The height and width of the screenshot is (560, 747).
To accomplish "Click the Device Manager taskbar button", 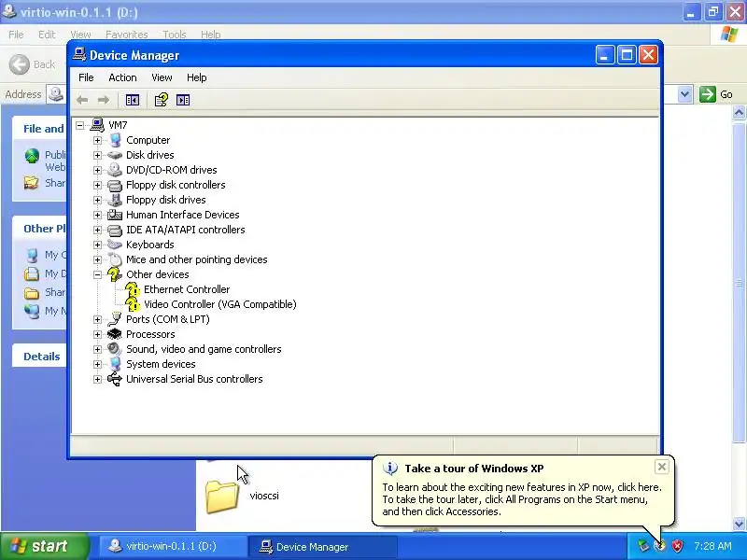I will [x=323, y=546].
